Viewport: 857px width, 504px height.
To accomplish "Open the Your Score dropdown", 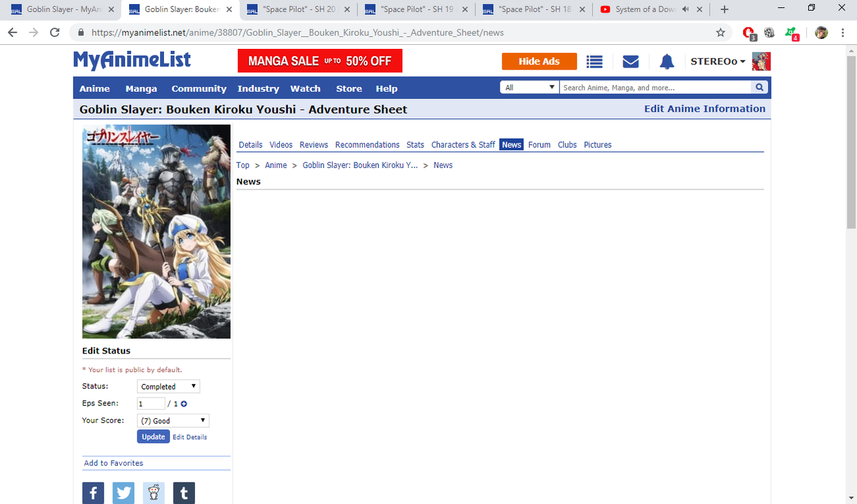I will pyautogui.click(x=173, y=420).
